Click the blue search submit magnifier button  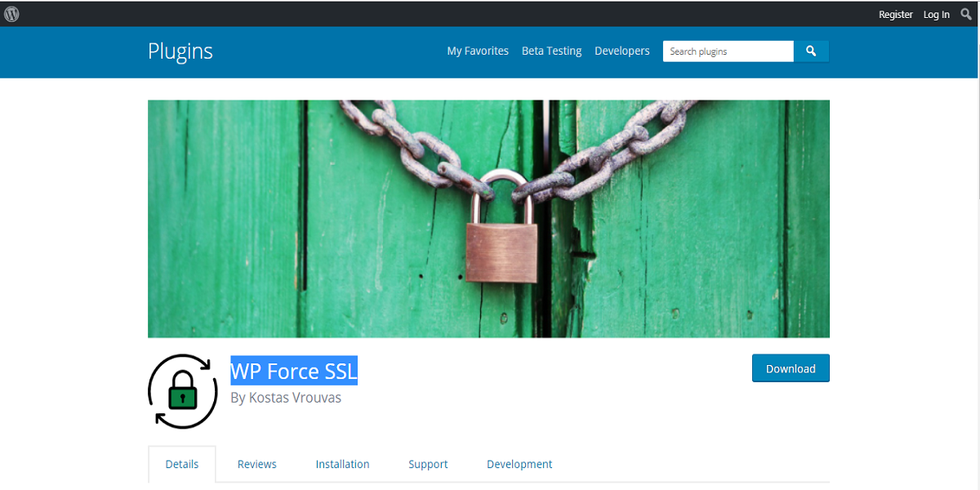[811, 51]
